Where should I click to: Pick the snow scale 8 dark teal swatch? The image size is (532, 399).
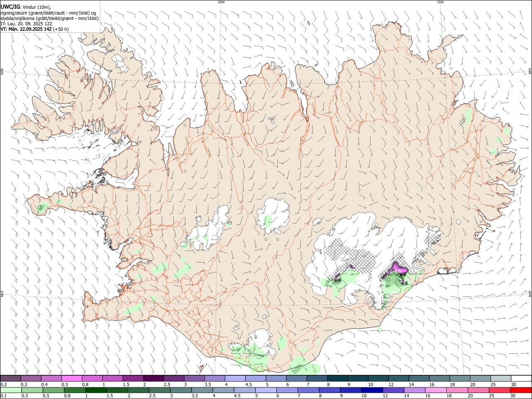click(x=337, y=378)
